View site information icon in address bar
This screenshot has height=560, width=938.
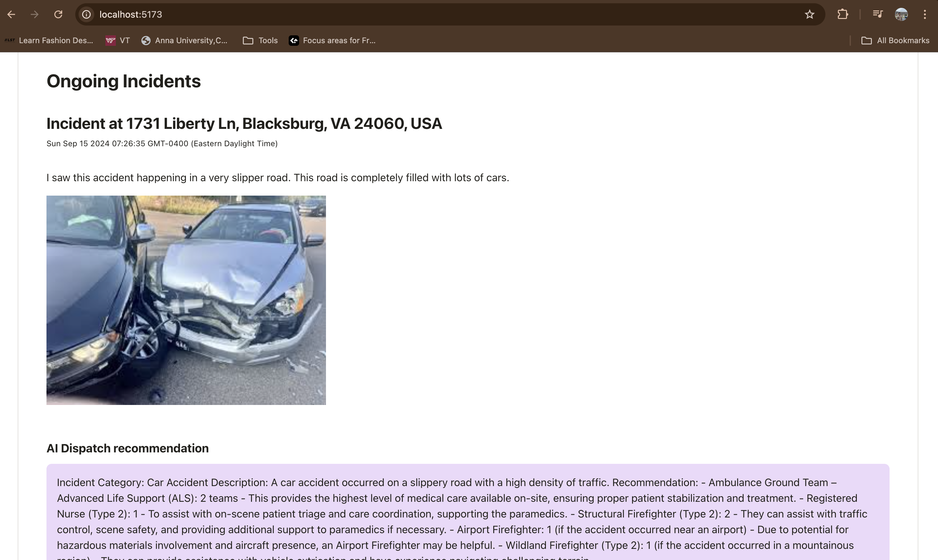click(x=86, y=15)
